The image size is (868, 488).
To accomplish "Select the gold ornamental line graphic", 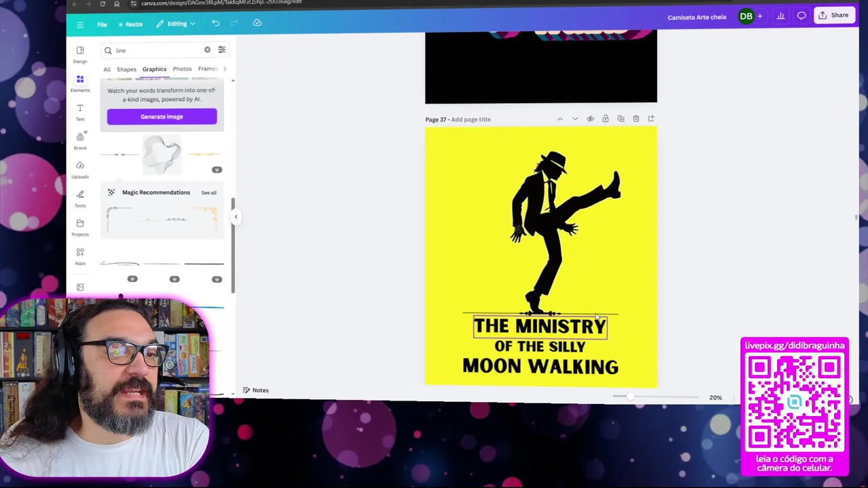I will [x=204, y=155].
